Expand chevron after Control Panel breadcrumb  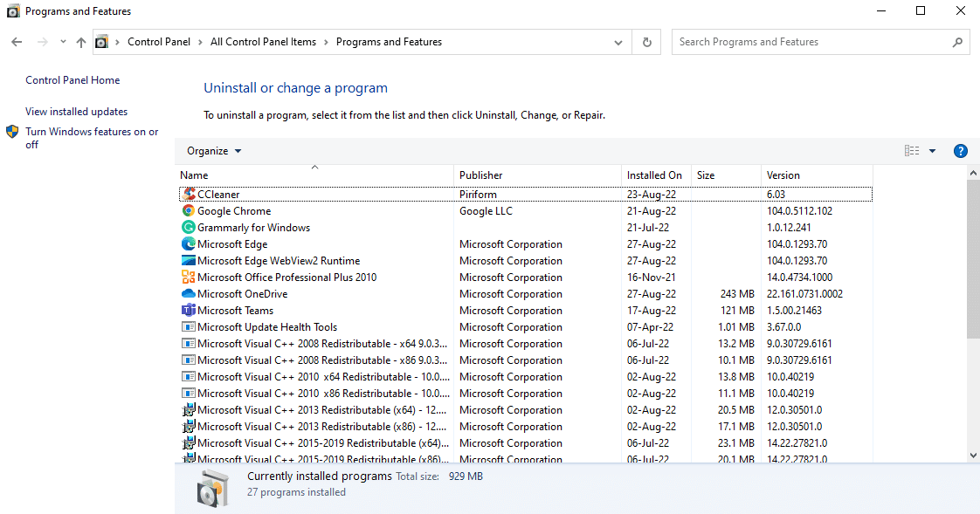coord(200,42)
